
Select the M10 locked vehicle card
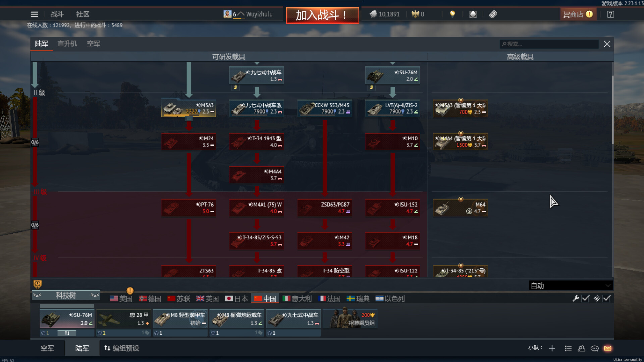coord(392,141)
